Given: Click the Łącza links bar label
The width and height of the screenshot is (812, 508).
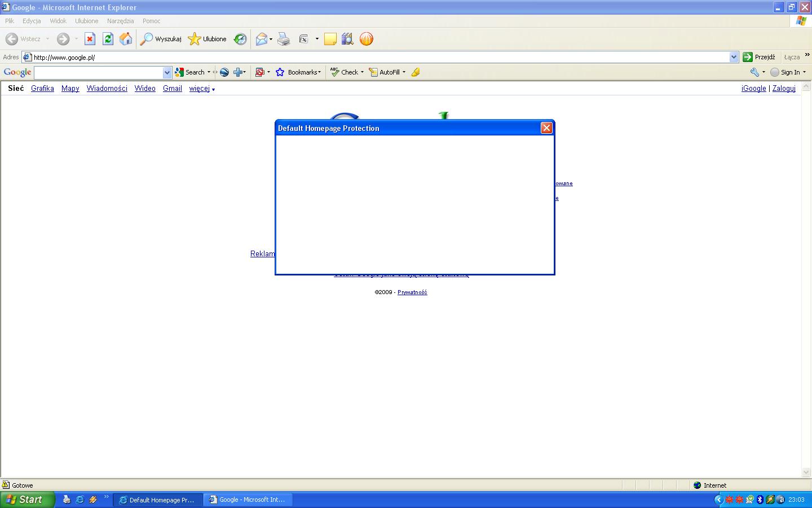Looking at the screenshot, I should [x=792, y=57].
